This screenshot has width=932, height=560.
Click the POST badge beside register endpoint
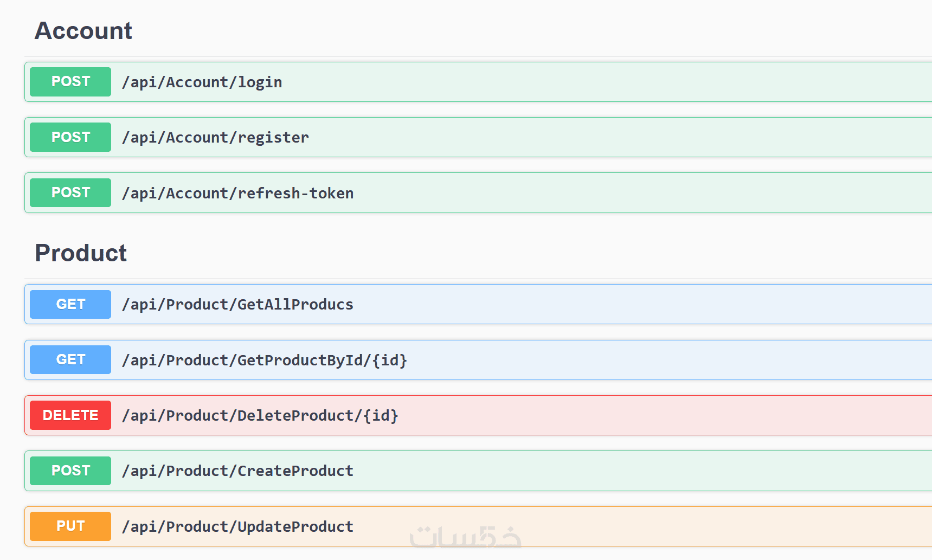click(70, 137)
